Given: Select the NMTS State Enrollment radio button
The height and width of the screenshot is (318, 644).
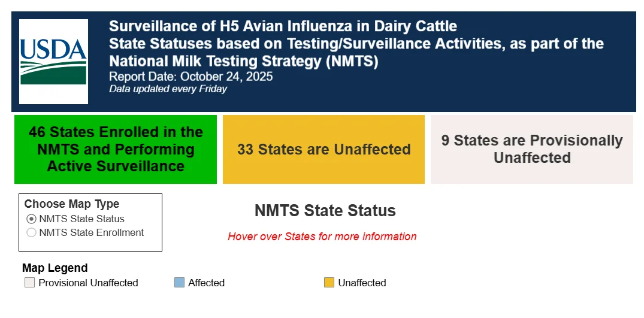Looking at the screenshot, I should click(x=31, y=232).
